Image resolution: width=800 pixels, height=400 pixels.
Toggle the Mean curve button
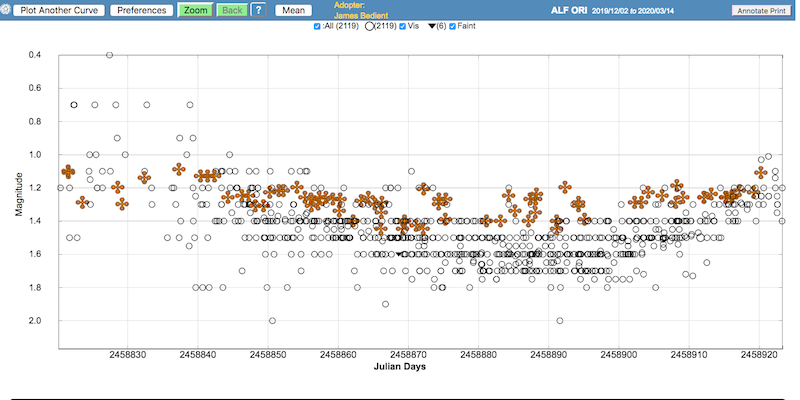pos(293,10)
